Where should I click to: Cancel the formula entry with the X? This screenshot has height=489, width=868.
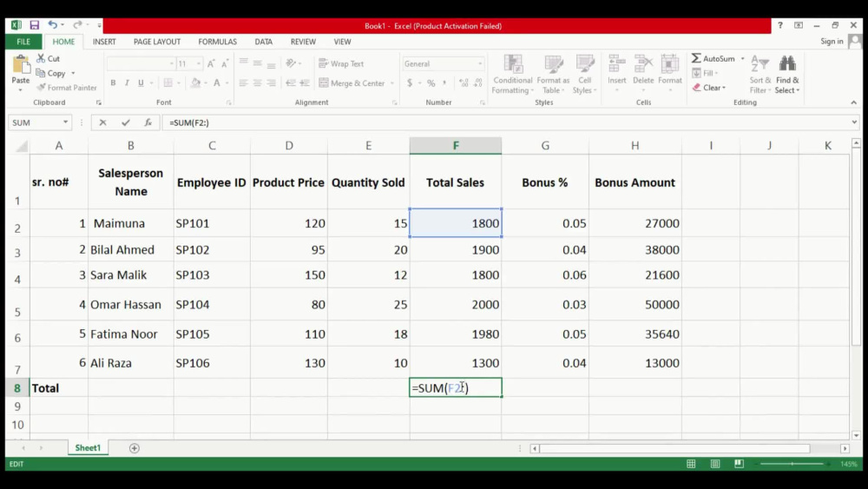point(102,122)
